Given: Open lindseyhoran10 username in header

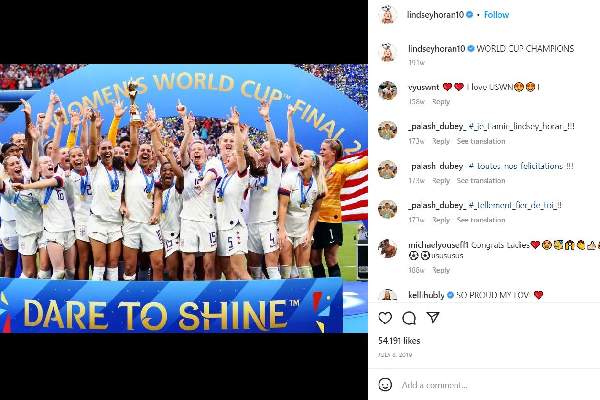Looking at the screenshot, I should (x=435, y=15).
